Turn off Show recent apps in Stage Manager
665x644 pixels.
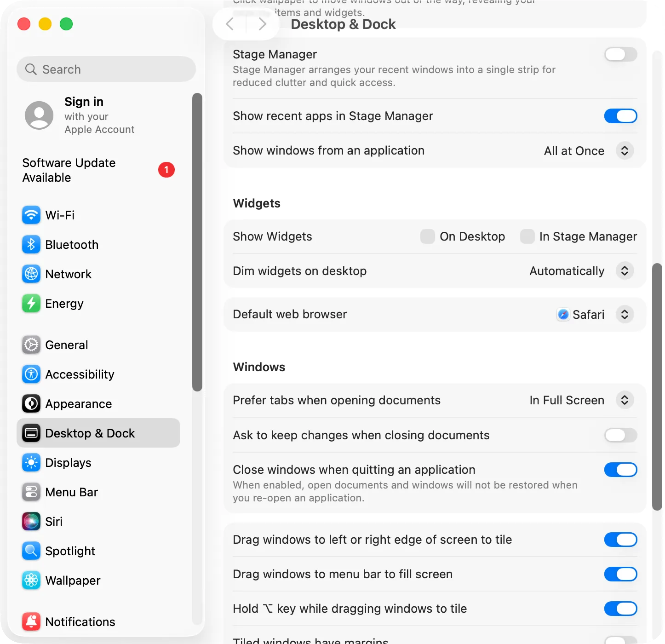(621, 116)
